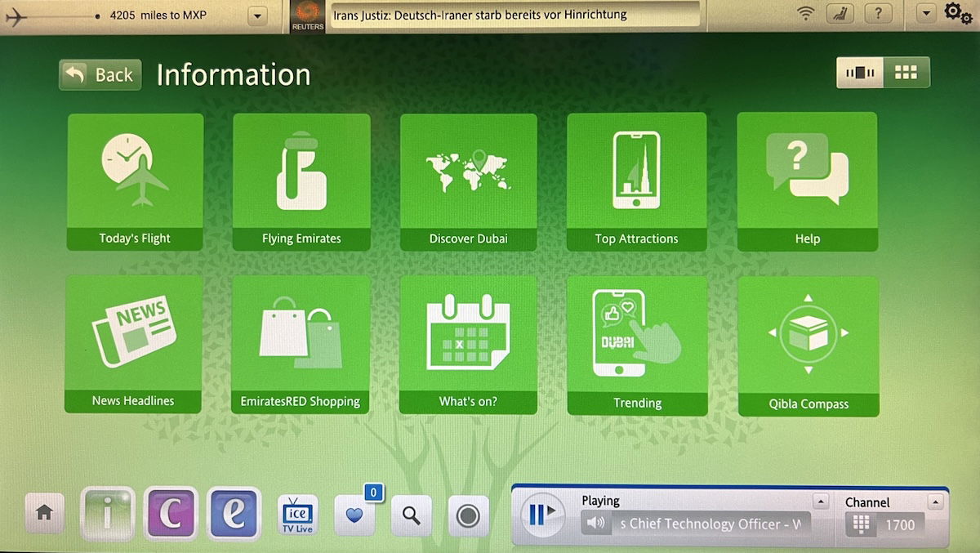Click the Information page heading
Image resolution: width=980 pixels, height=553 pixels.
(x=234, y=75)
